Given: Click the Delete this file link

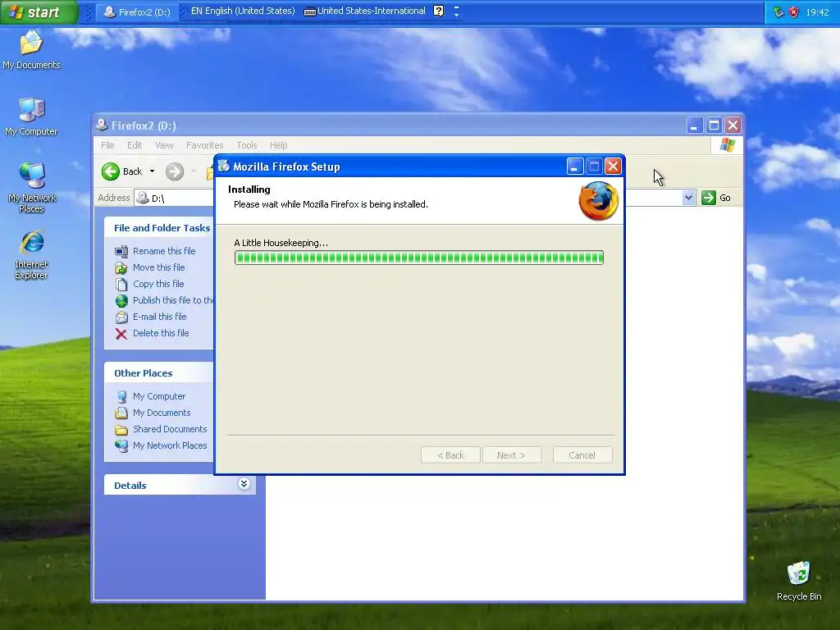Looking at the screenshot, I should 161,333.
